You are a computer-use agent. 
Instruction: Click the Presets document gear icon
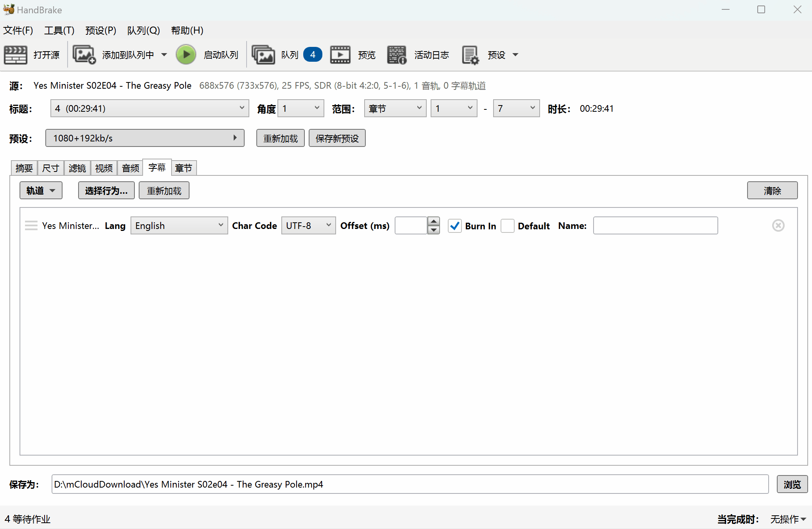point(470,55)
